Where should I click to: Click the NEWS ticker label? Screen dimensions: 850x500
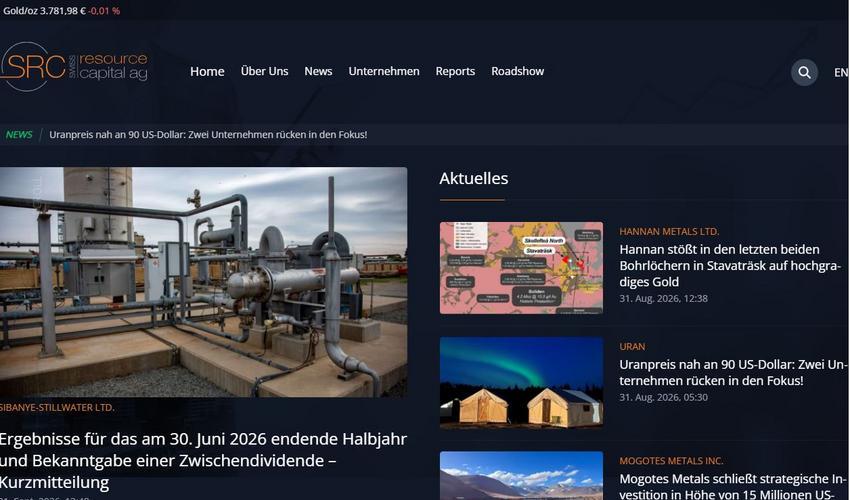19,134
